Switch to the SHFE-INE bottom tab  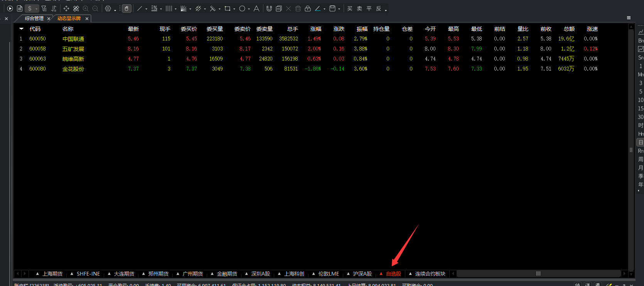click(88, 274)
